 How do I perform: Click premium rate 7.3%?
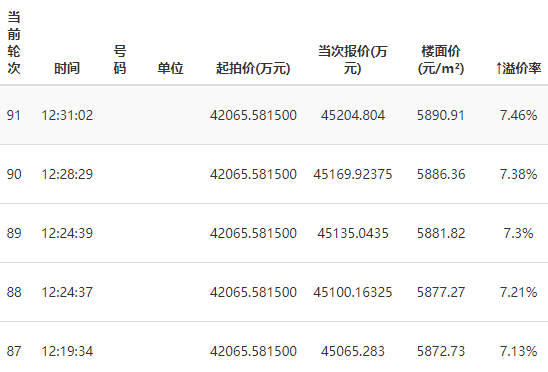coord(518,233)
